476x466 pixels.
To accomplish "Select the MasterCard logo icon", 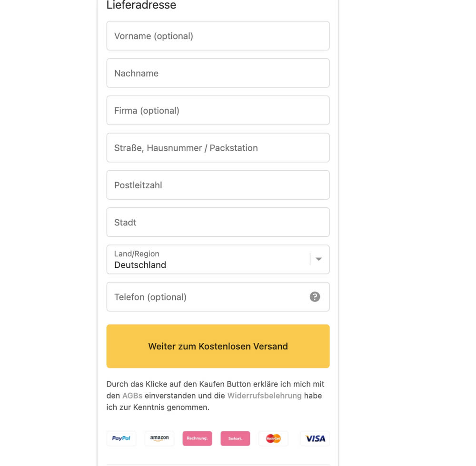I will [273, 438].
